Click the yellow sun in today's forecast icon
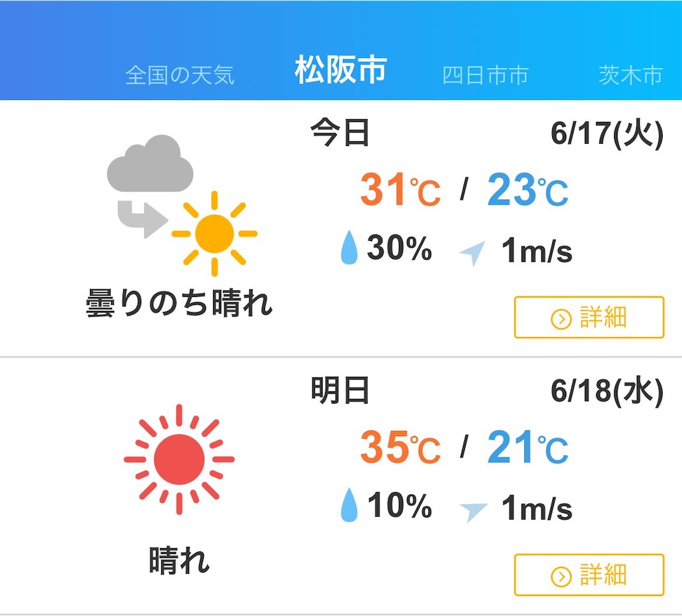This screenshot has height=616, width=682. (214, 233)
